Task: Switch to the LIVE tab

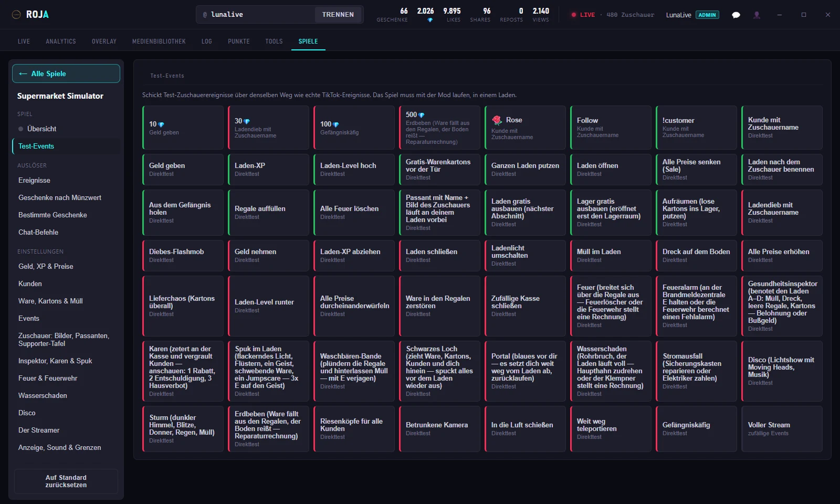Action: click(24, 41)
